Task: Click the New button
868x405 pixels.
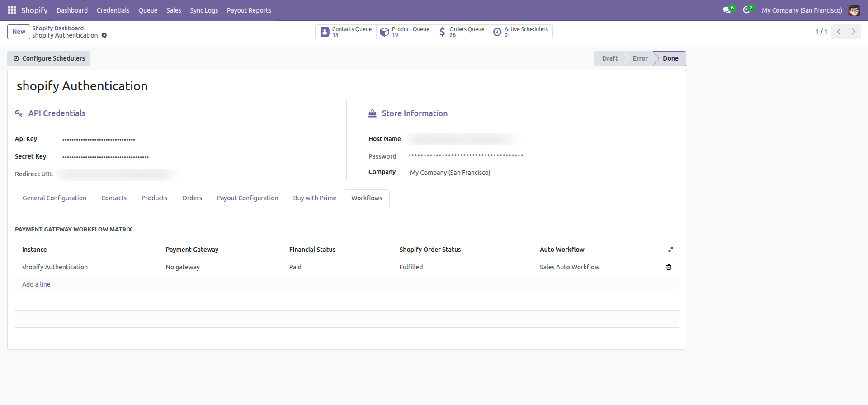Action: click(19, 32)
